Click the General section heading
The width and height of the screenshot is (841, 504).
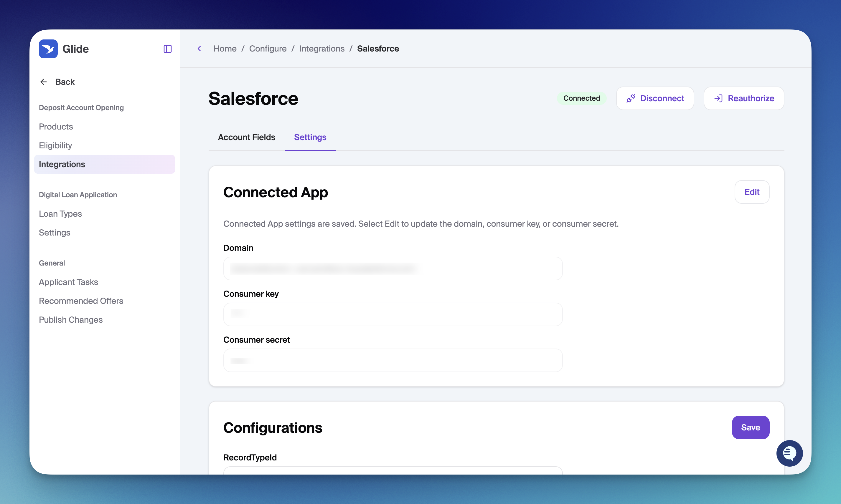pyautogui.click(x=52, y=263)
